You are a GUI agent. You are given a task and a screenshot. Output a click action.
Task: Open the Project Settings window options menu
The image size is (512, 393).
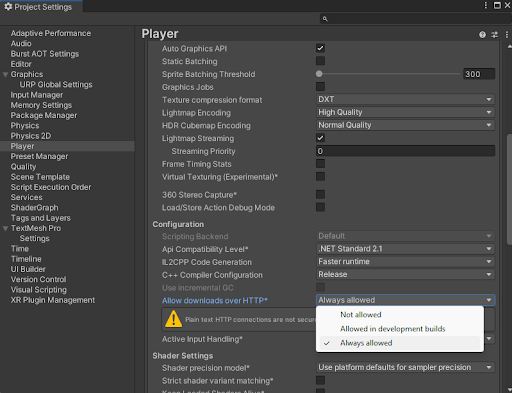tap(486, 5)
